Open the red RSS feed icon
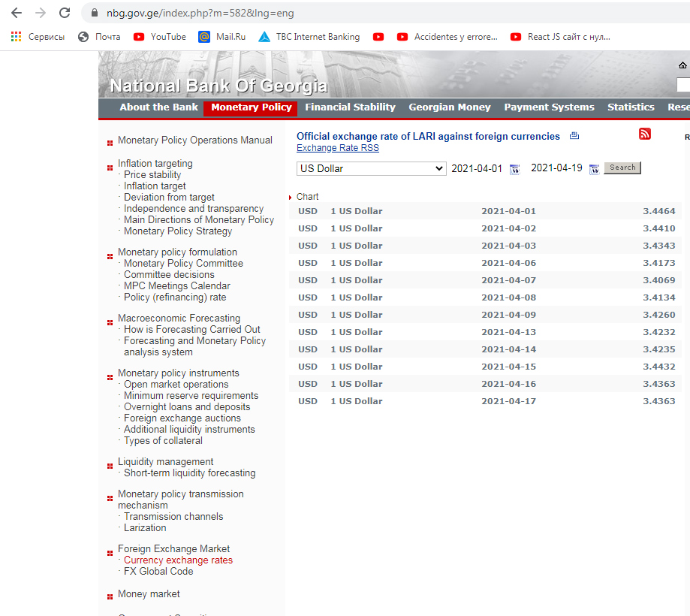The width and height of the screenshot is (690, 616). [644, 134]
